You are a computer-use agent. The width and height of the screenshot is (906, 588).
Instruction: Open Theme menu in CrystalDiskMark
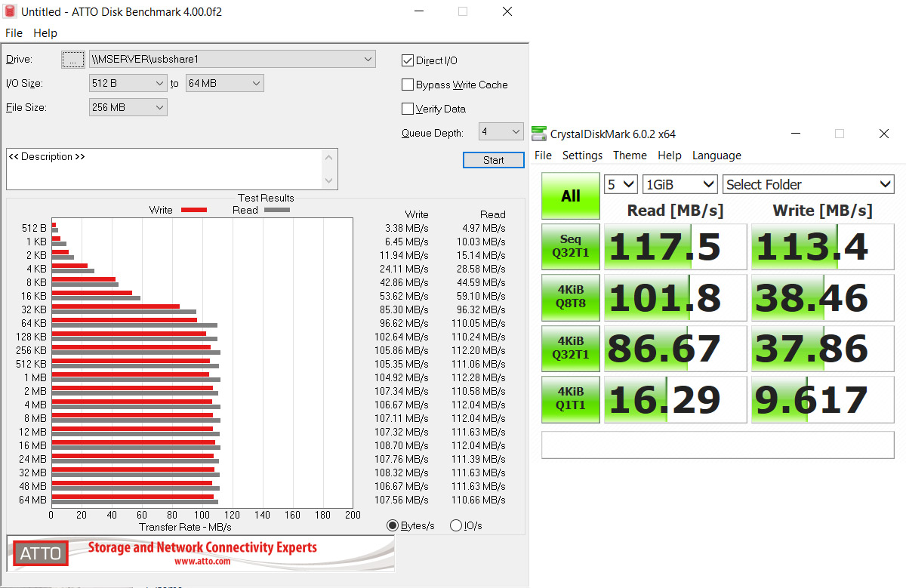[x=630, y=155]
